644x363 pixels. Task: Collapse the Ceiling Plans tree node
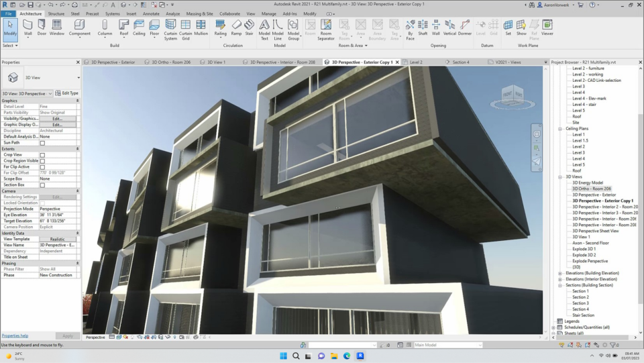click(x=560, y=129)
